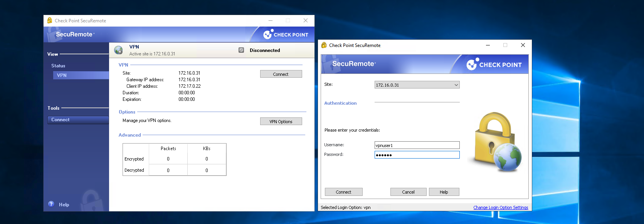Click the Disconnected status indicator icon
644x224 pixels.
241,50
